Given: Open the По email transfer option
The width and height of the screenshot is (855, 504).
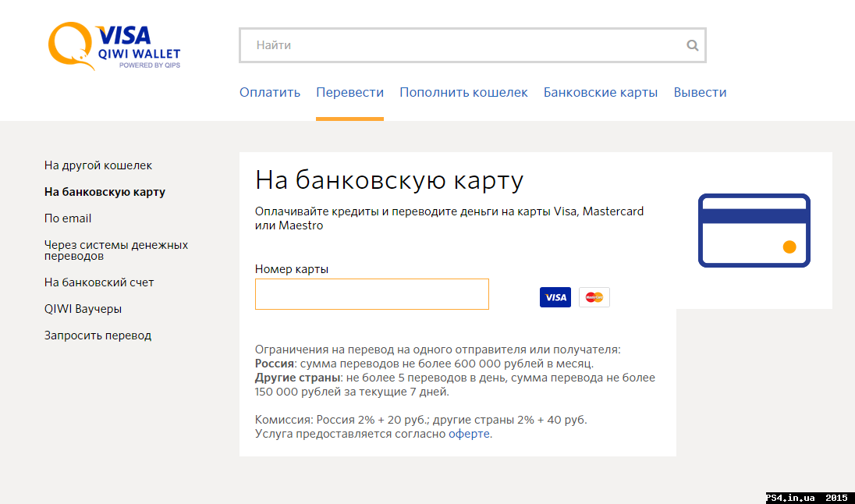Looking at the screenshot, I should tap(67, 218).
